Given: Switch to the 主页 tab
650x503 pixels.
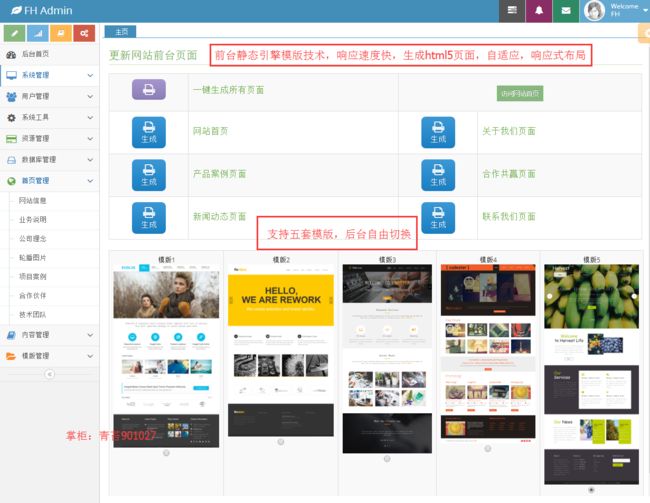Looking at the screenshot, I should tap(121, 32).
